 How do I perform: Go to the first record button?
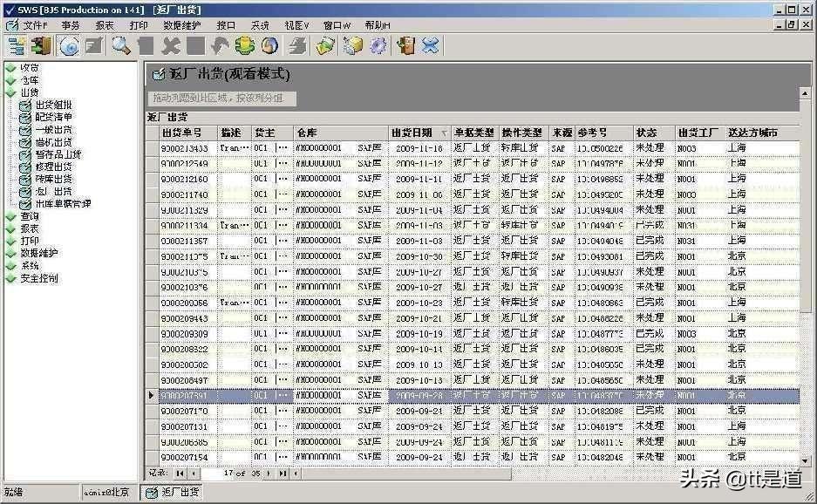[180, 473]
